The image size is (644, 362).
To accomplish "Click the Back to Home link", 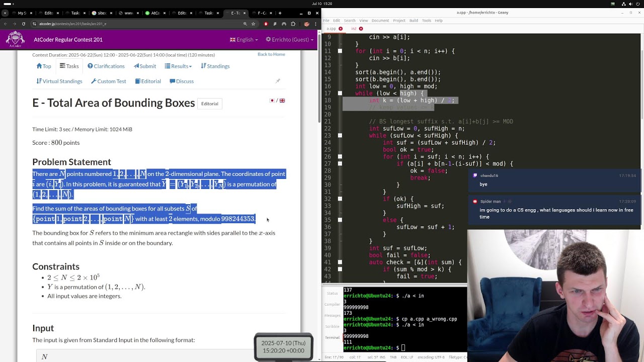I will click(271, 54).
